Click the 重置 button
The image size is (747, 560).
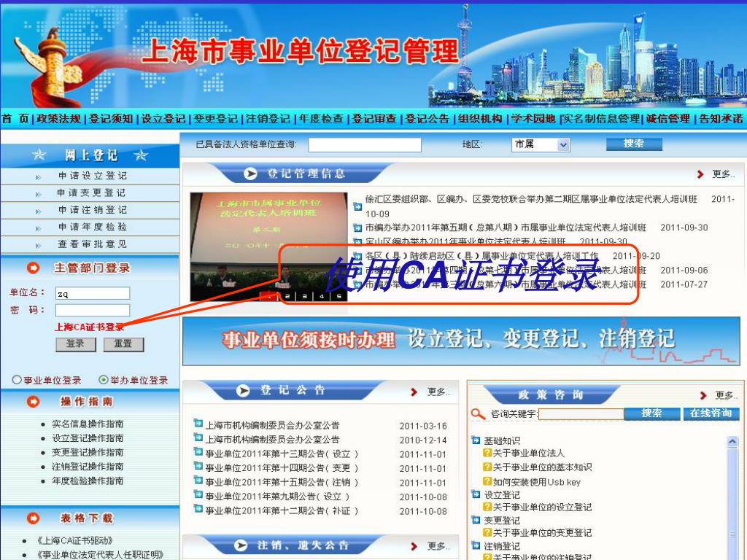click(x=123, y=344)
